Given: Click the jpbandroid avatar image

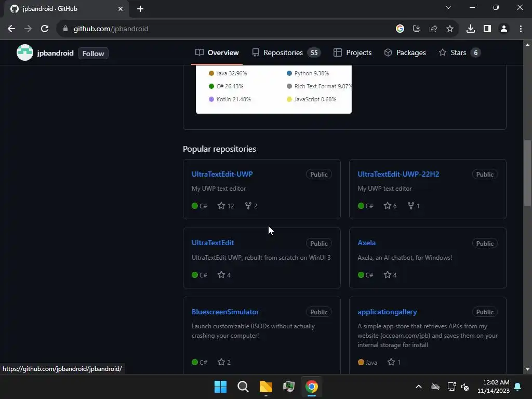Looking at the screenshot, I should pos(25,52).
